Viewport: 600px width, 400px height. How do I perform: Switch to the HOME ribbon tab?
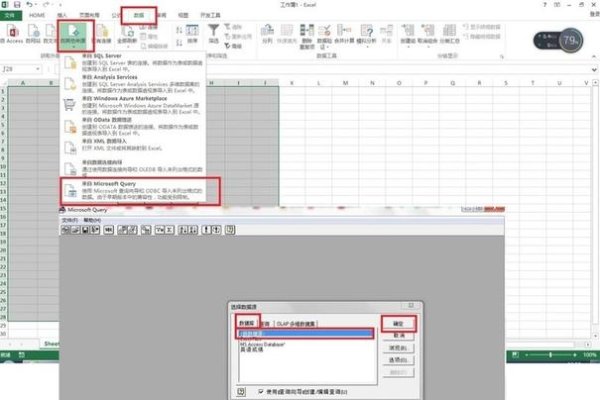tap(37, 15)
